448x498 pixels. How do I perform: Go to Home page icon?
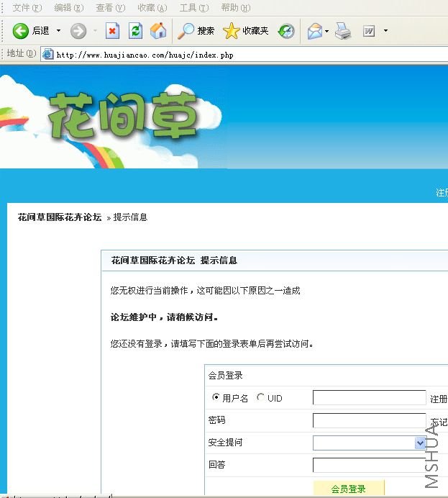(x=158, y=31)
